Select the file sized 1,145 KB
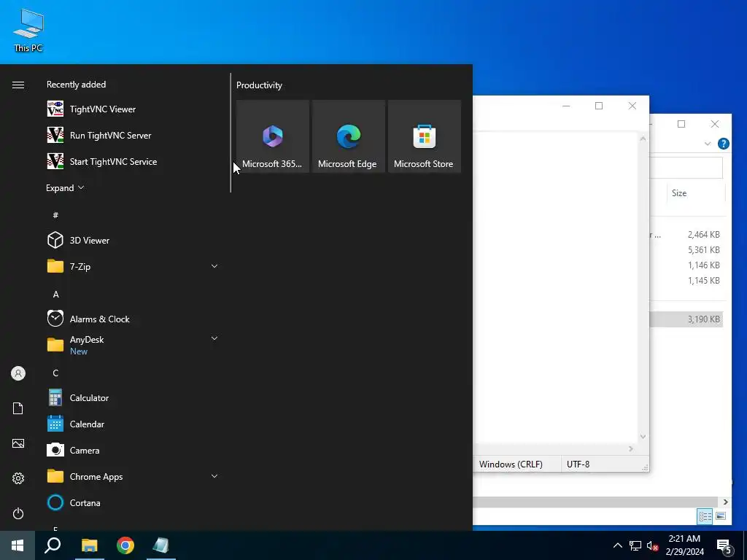The width and height of the screenshot is (747, 560). tap(686, 280)
